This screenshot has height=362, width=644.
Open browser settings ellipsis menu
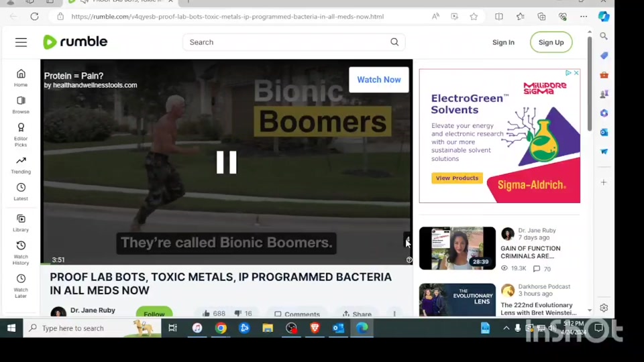(584, 16)
